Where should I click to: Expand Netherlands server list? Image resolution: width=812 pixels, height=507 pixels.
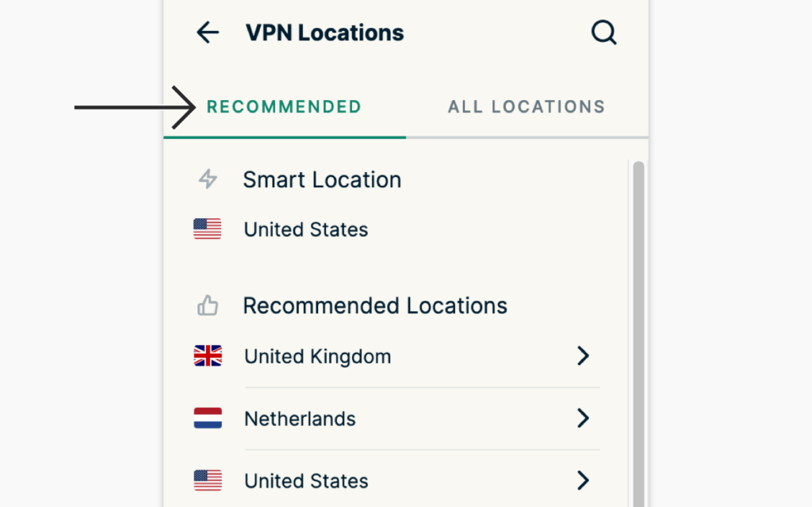point(584,418)
